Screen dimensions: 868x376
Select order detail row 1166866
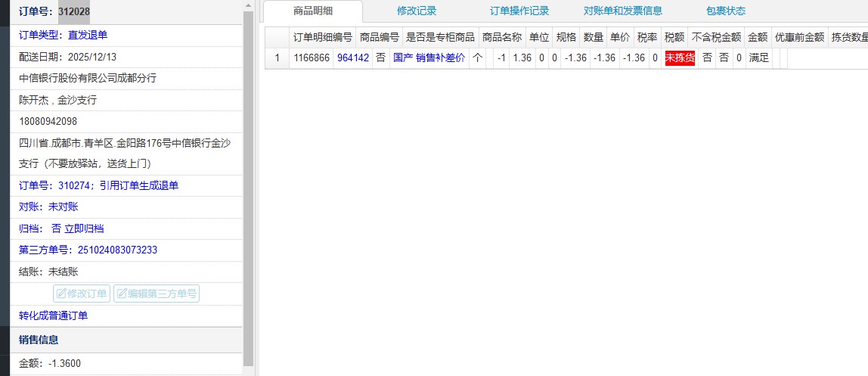[x=311, y=58]
